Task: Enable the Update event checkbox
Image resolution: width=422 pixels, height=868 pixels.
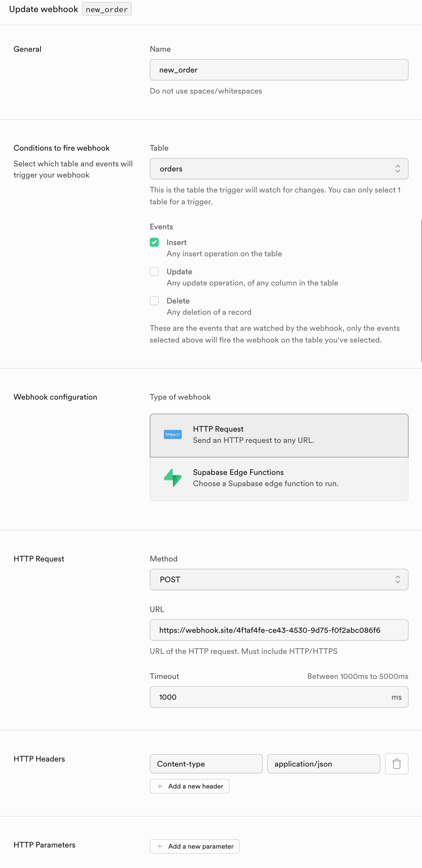Action: coord(154,272)
